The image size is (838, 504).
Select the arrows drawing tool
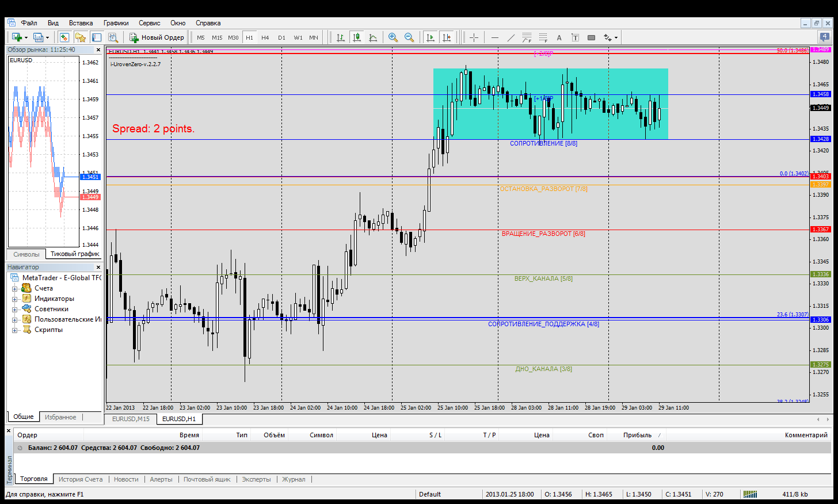[x=607, y=37]
